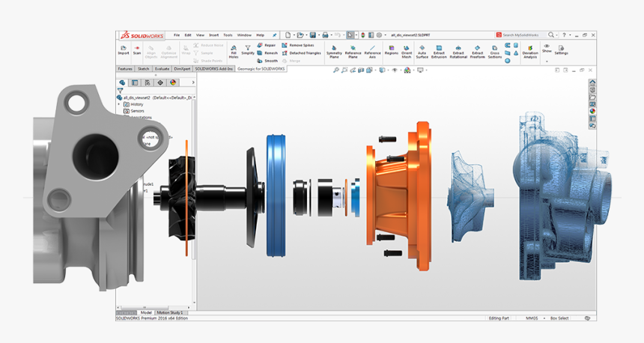The height and width of the screenshot is (343, 644).
Task: Open the search magnifier dropdown
Action: click(557, 35)
